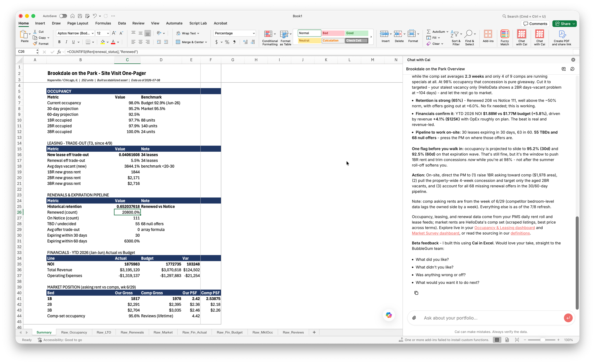This screenshot has height=364, width=595.
Task: Toggle the AutoSave switch
Action: click(63, 16)
